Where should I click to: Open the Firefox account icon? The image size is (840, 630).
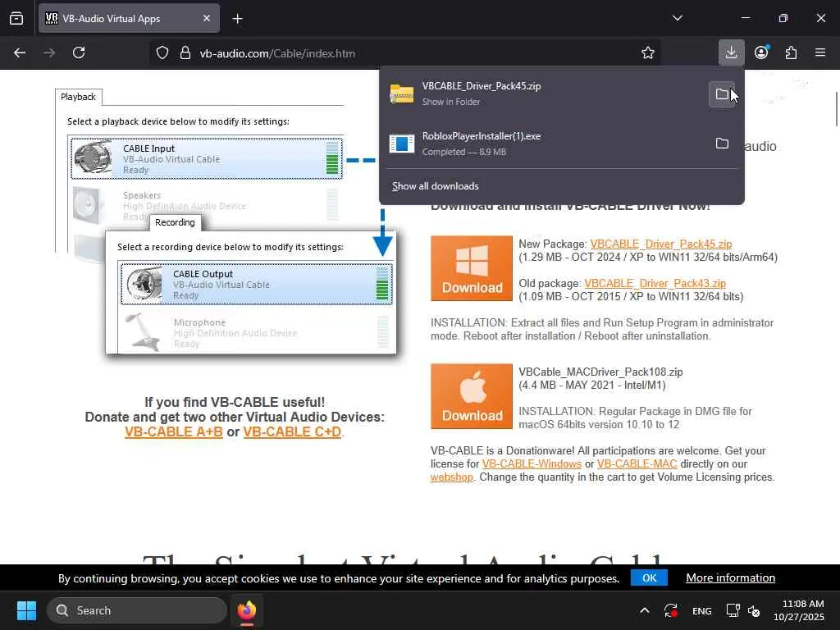coord(761,52)
